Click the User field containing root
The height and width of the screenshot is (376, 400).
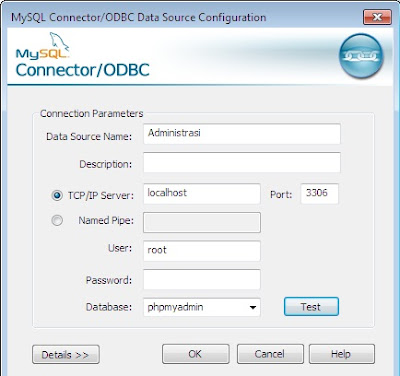[202, 251]
